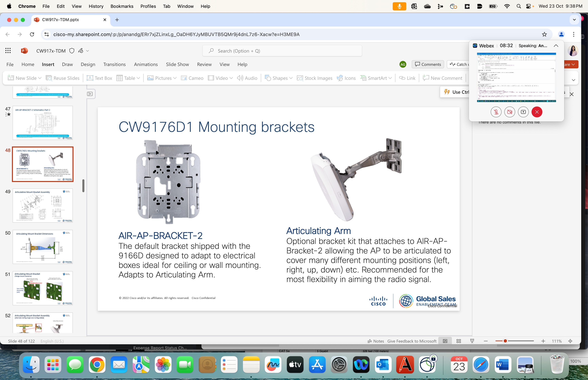
Task: Collapse the Webex meeting overlay
Action: coord(556,46)
